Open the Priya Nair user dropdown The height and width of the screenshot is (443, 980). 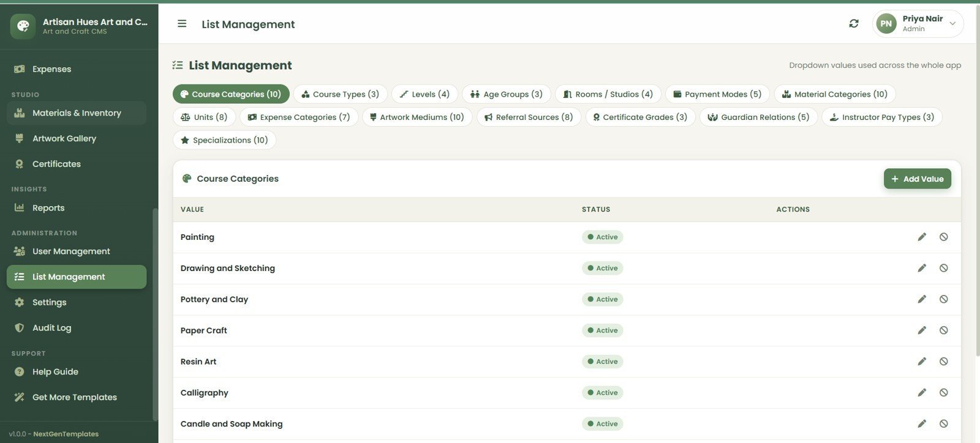coord(918,24)
